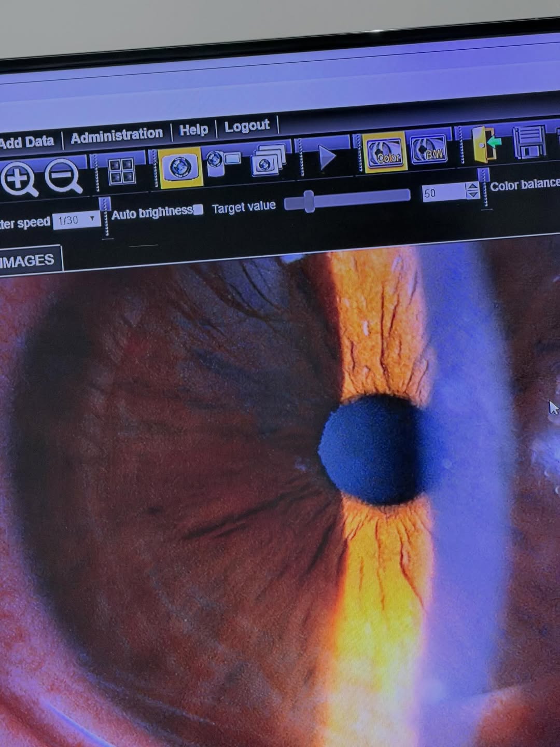The height and width of the screenshot is (747, 560).
Task: Toggle the Auto brightness checkbox
Action: (198, 210)
